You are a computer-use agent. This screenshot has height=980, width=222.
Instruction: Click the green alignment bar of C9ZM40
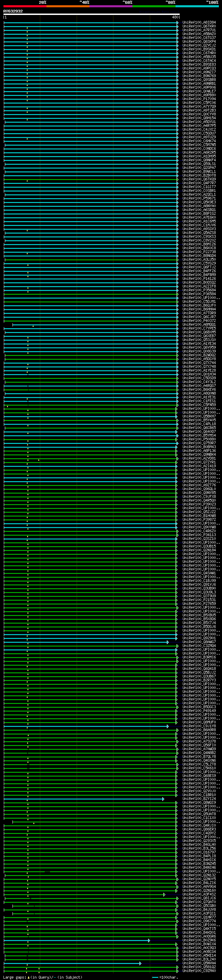pos(91,971)
